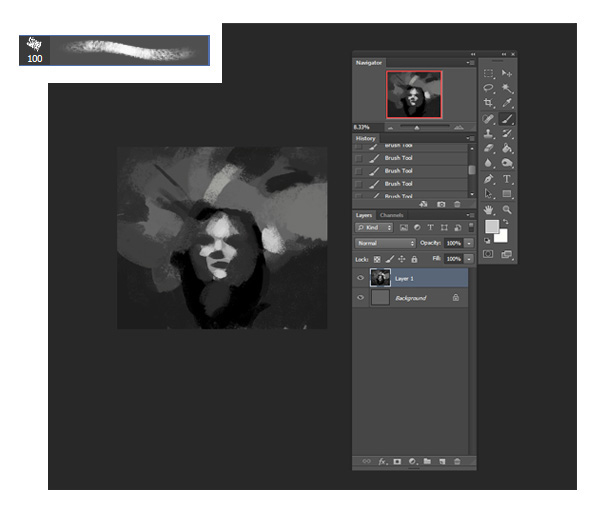Select the Magic Wand tool
Image resolution: width=600 pixels, height=519 pixels.
[507, 88]
